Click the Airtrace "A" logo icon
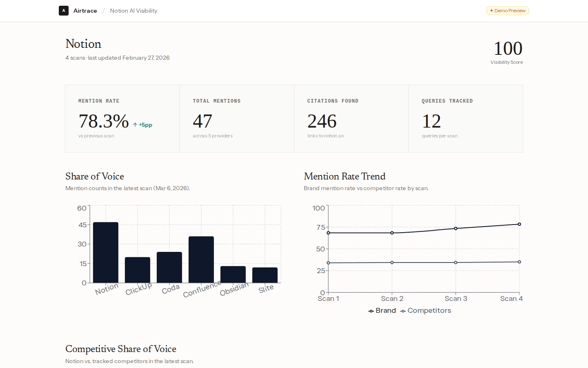Image resolution: width=588 pixels, height=368 pixels. click(x=64, y=11)
